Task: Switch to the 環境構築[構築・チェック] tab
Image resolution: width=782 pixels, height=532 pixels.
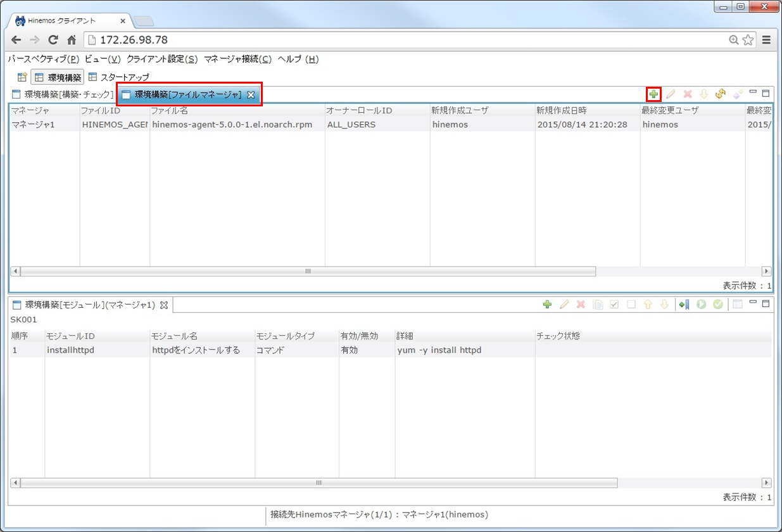Action: click(x=63, y=94)
